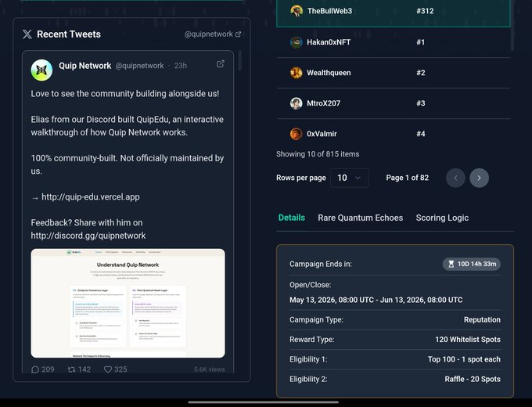Go to the previous leaderboard page
This screenshot has height=407, width=532.
click(455, 178)
